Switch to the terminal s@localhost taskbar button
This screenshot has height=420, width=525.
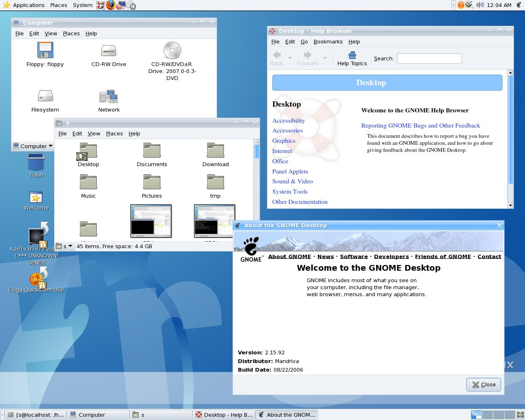36,415
